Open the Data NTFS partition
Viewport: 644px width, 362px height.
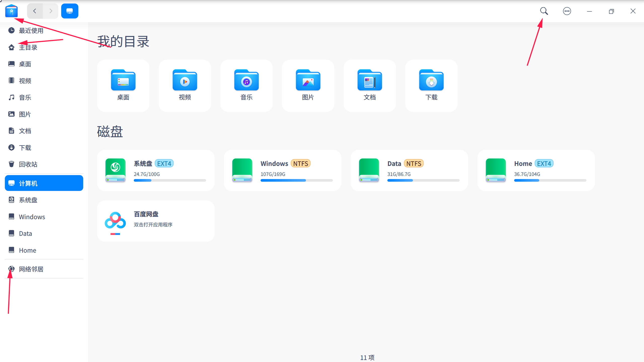click(409, 170)
